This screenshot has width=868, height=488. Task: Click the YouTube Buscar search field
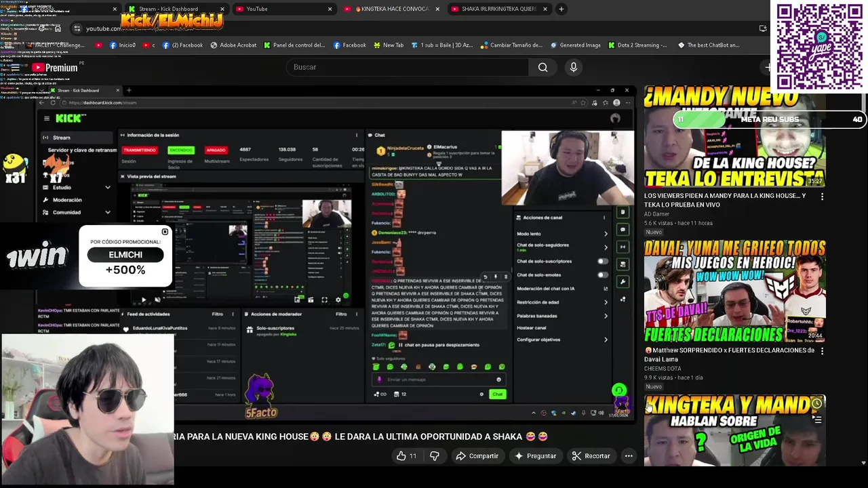coord(407,67)
